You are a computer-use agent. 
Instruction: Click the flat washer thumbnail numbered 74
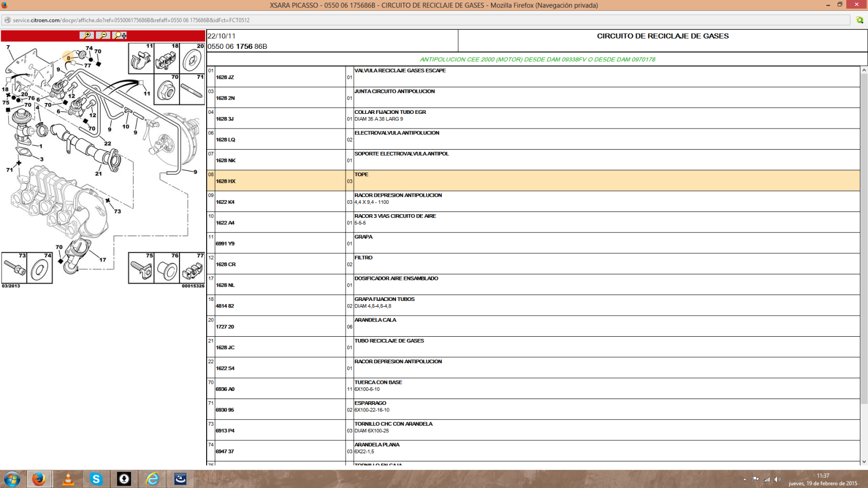coord(40,268)
